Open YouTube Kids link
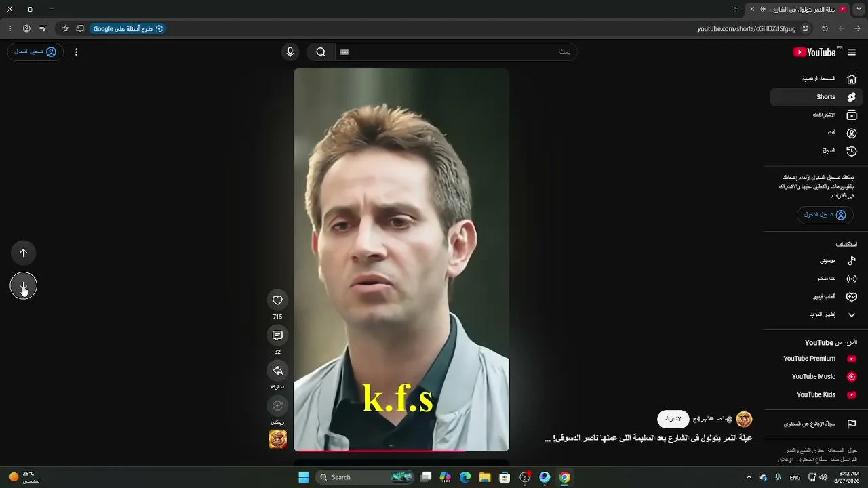 815,395
